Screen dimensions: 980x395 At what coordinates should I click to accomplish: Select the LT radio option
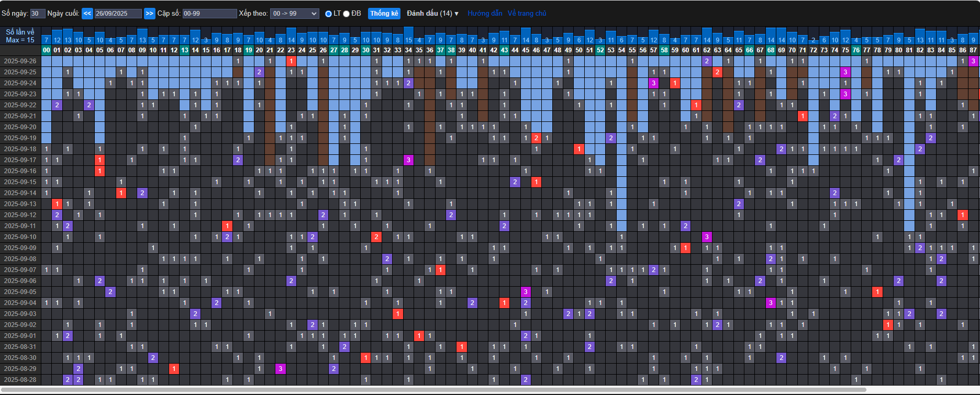click(x=328, y=14)
